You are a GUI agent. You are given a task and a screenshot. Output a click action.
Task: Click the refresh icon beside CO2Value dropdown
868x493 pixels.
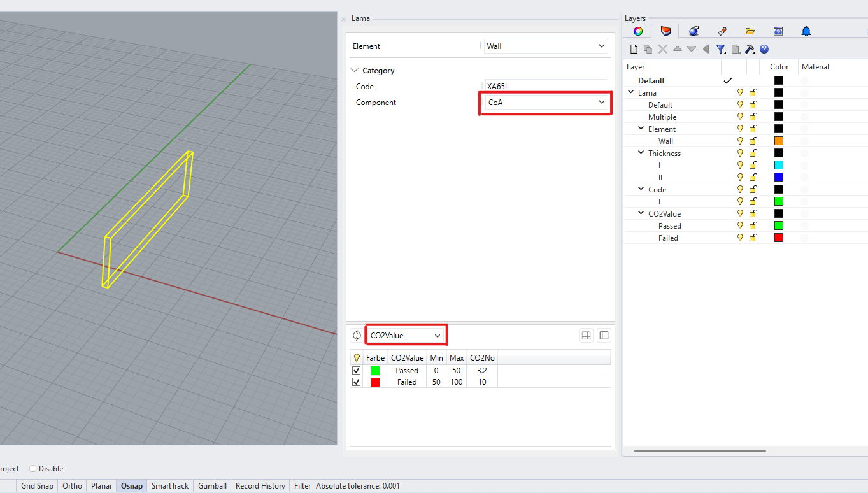coord(357,335)
